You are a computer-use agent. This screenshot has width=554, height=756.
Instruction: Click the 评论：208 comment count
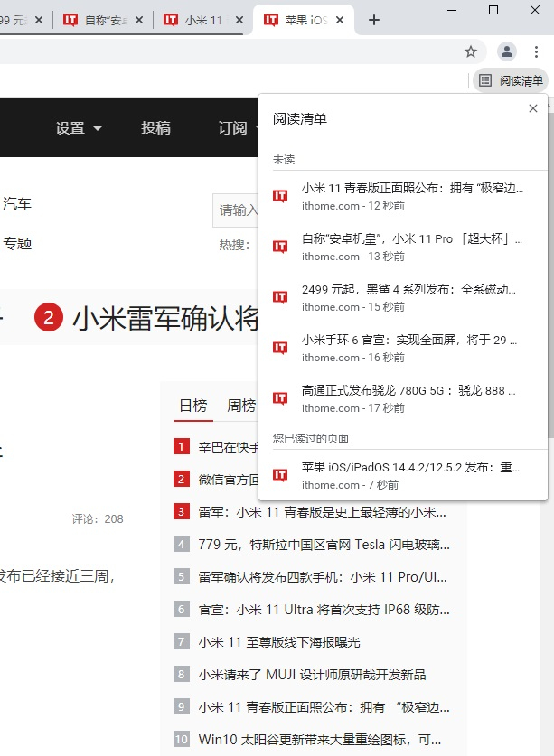(x=98, y=518)
